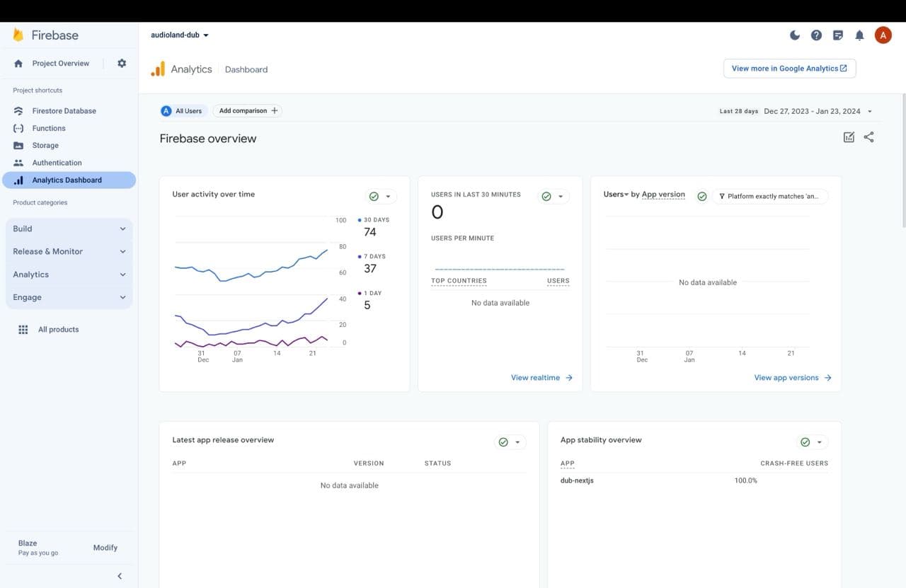Select Analytics Dashboard in sidebar
Screen dimensions: 906x588
click(69, 180)
